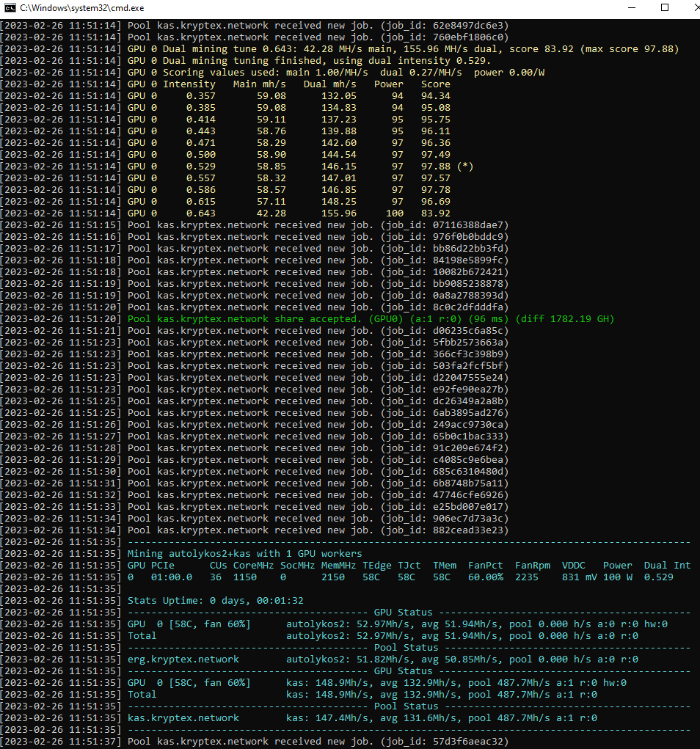The height and width of the screenshot is (749, 700).
Task: Click job ID bb86d22bb3fd
Action: (x=468, y=249)
